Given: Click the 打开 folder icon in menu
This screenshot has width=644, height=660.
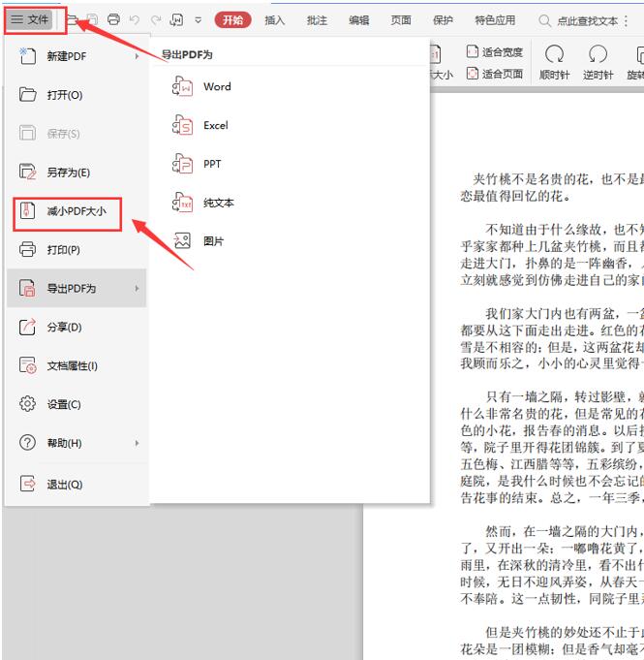Looking at the screenshot, I should (27, 94).
